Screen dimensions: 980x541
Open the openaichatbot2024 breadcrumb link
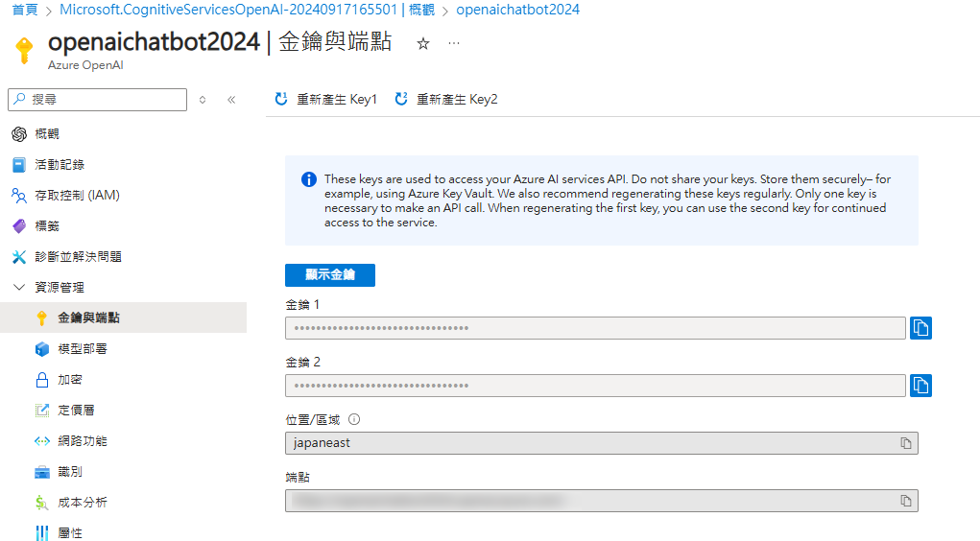[517, 10]
